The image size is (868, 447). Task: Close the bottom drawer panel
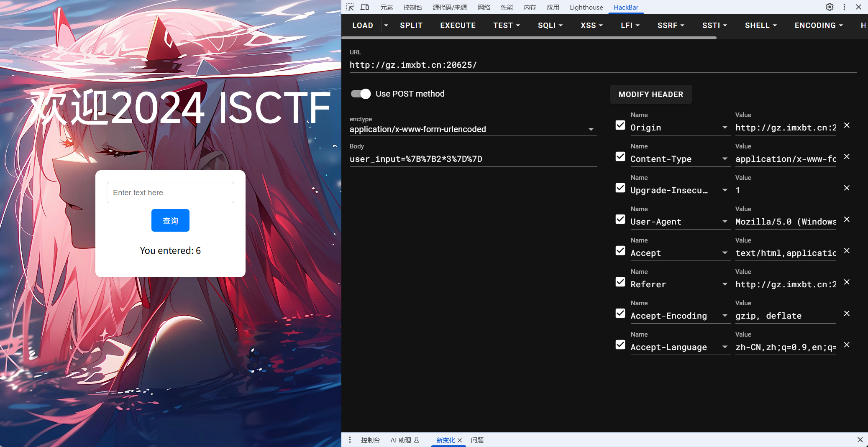click(860, 440)
